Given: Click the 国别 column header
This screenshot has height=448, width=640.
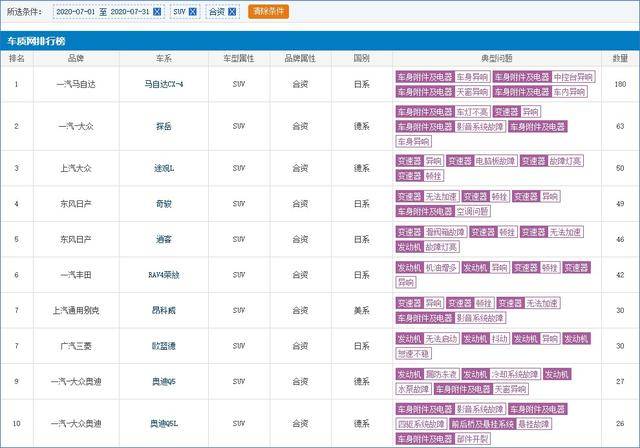Looking at the screenshot, I should 362,58.
